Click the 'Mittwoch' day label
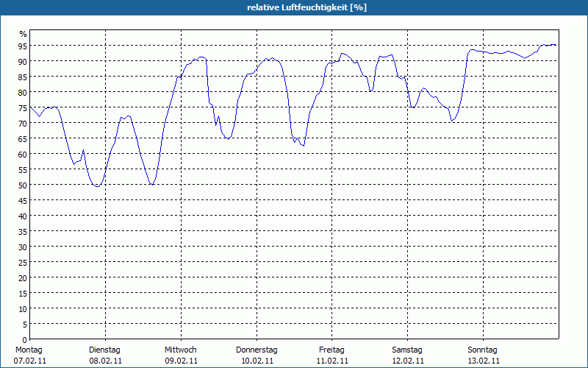588x368 pixels. pyautogui.click(x=180, y=350)
